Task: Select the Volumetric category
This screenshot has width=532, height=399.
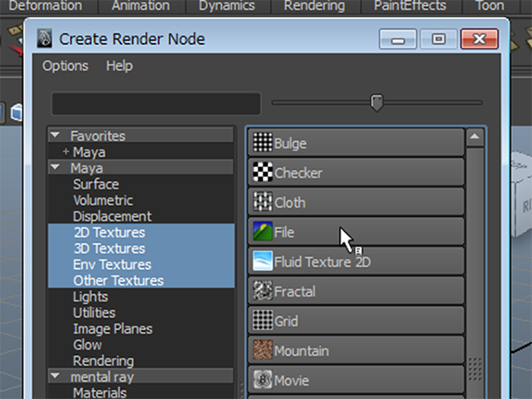Action: coord(103,200)
